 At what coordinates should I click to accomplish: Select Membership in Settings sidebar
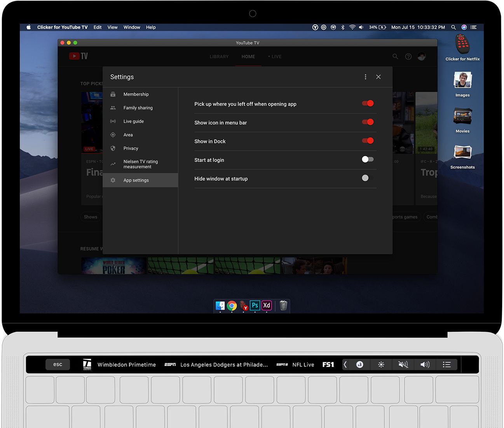(136, 94)
